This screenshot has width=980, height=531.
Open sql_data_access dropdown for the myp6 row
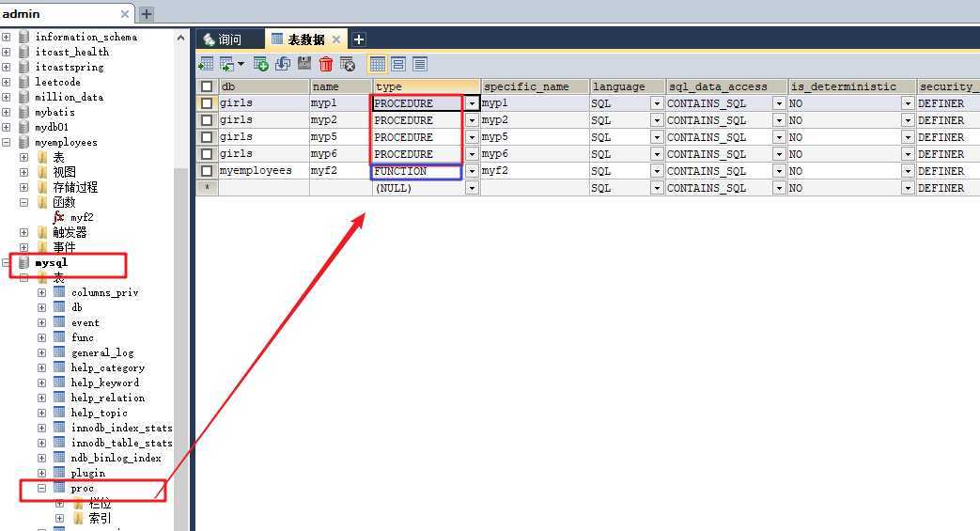coord(779,154)
